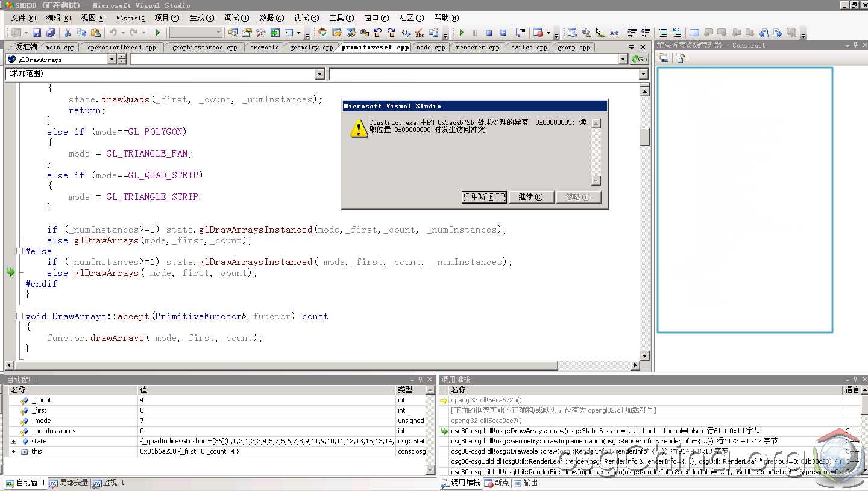Expand the state variable row
The image size is (868, 491).
13,441
